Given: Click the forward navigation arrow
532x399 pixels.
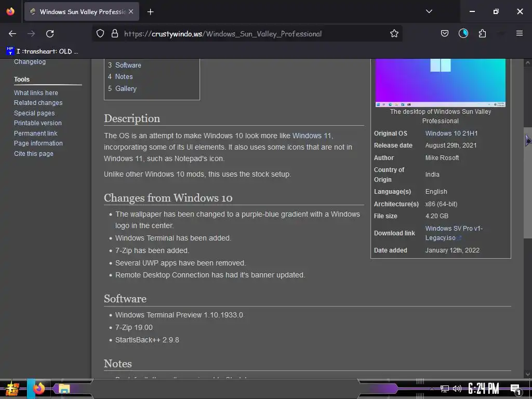Looking at the screenshot, I should 31,34.
